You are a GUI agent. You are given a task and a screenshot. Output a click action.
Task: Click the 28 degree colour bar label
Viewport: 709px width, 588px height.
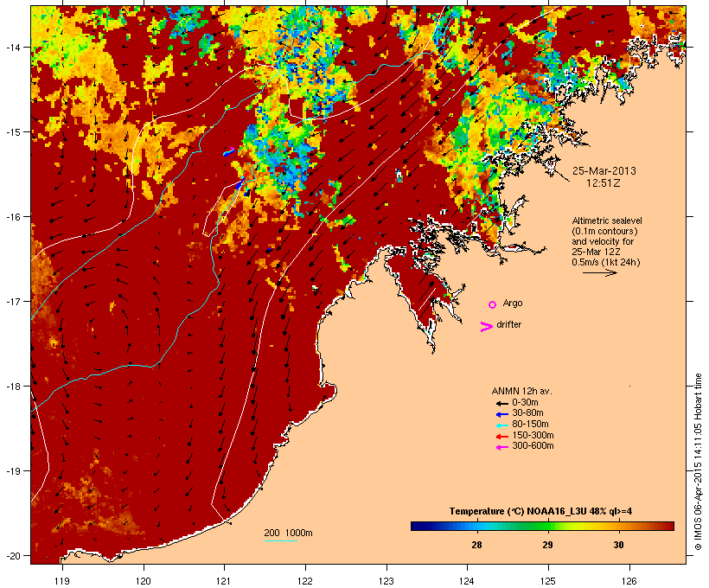click(x=476, y=545)
